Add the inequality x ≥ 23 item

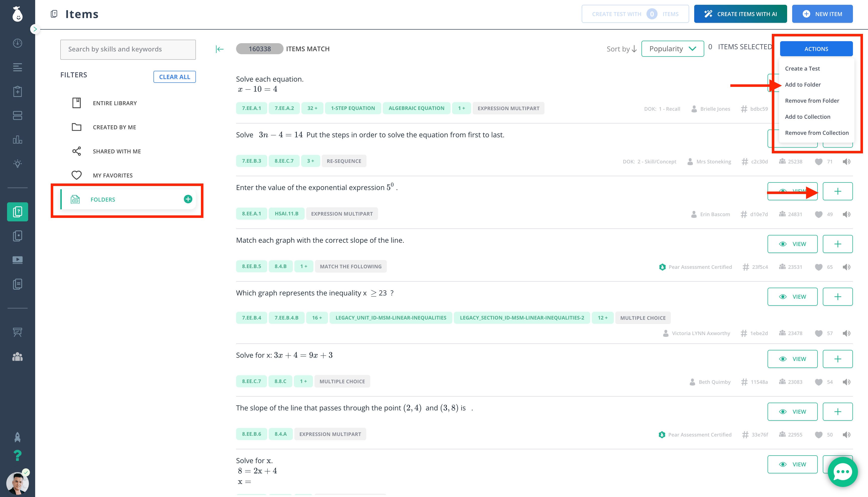pos(838,297)
